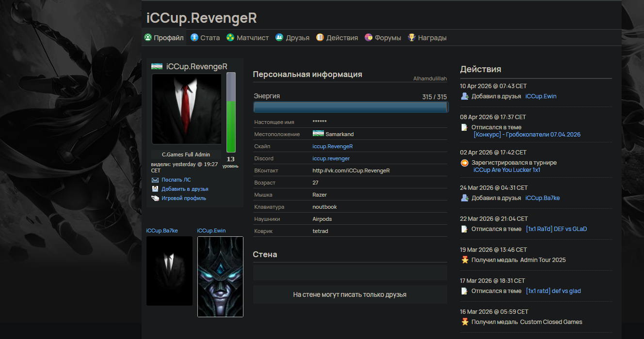Image resolution: width=644 pixels, height=339 pixels.
Task: Click friend name iCCup.Ewin above the Lich King avatar
Action: (x=211, y=231)
